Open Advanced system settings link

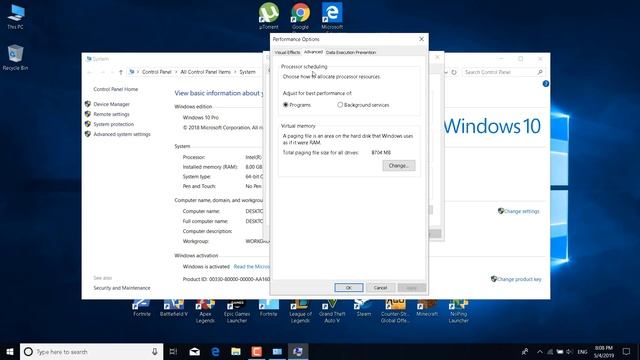tap(122, 134)
